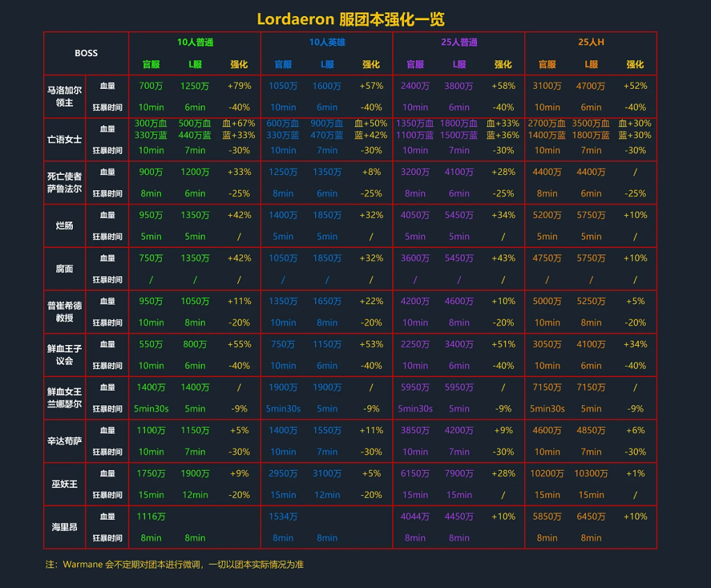Click the '+1%' buff cell
Screen dimensions: 711x588
tap(635, 473)
